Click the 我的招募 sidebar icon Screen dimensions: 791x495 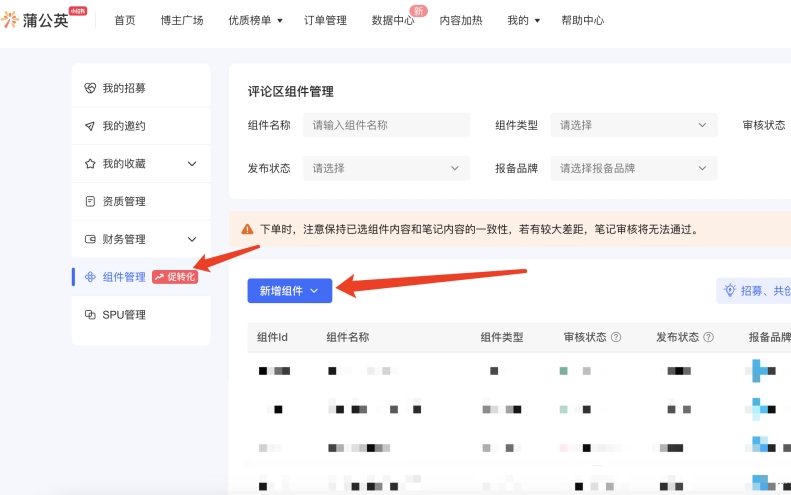(90, 88)
